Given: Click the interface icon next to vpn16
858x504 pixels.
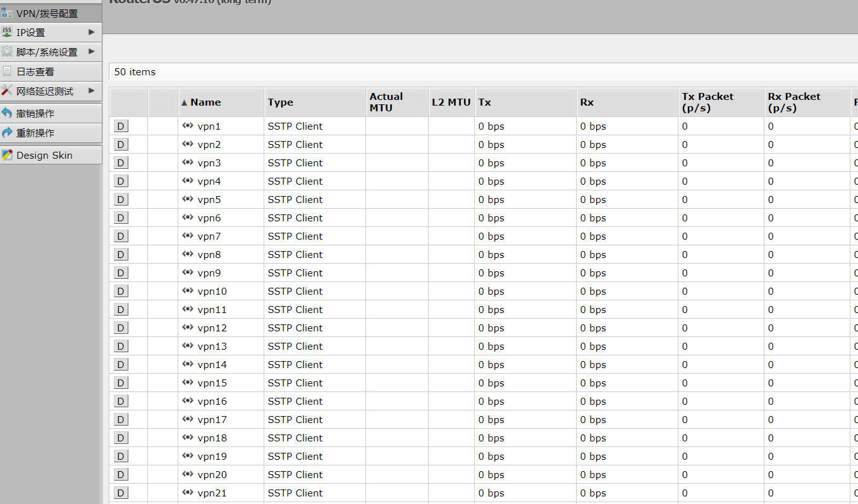Looking at the screenshot, I should tap(188, 400).
